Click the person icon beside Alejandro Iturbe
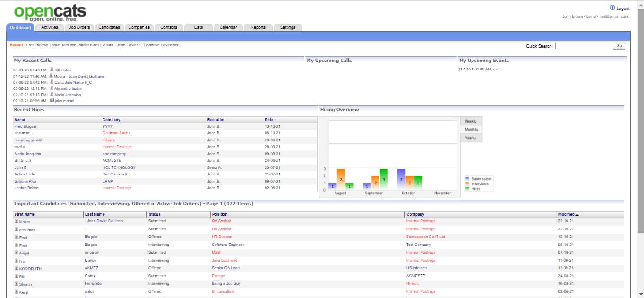This screenshot has width=644, height=298. [x=52, y=88]
